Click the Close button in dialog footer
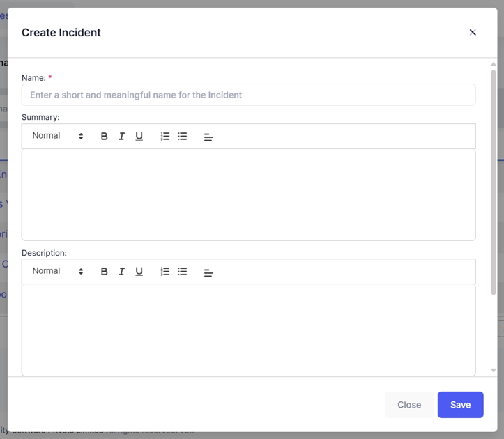This screenshot has height=439, width=504. (409, 405)
